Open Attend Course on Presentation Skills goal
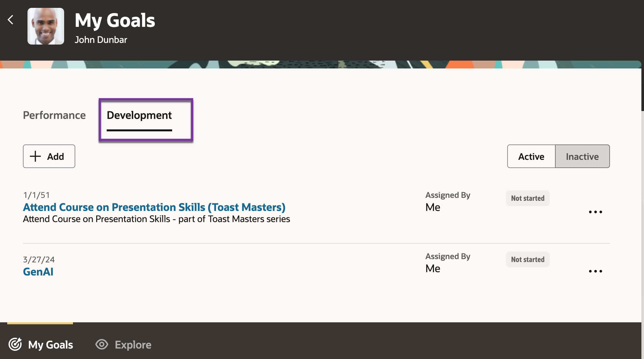This screenshot has height=359, width=644. point(154,207)
